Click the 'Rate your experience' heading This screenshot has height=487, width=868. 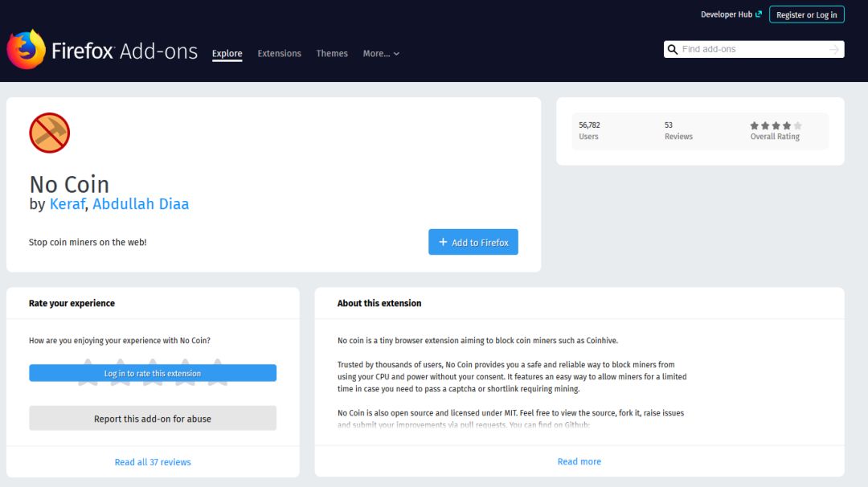(x=72, y=303)
